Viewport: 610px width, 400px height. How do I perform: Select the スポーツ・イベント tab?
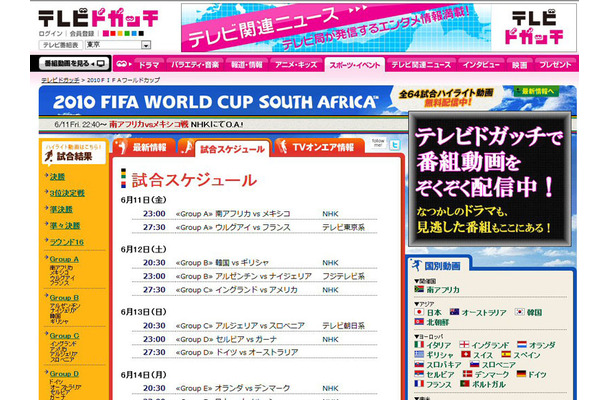(x=354, y=65)
